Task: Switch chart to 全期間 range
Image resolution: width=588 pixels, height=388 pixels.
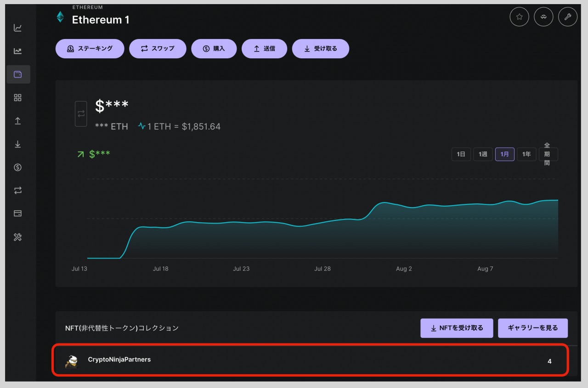Action: click(x=548, y=154)
